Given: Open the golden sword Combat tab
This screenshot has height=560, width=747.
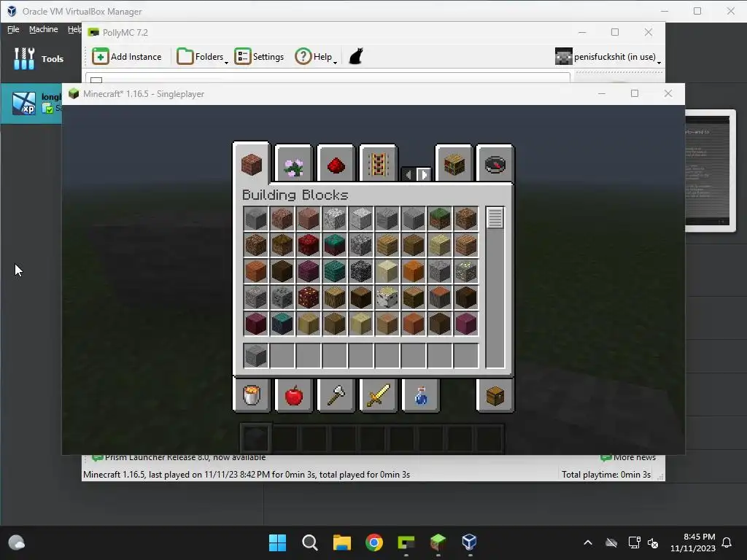Looking at the screenshot, I should pyautogui.click(x=378, y=394).
